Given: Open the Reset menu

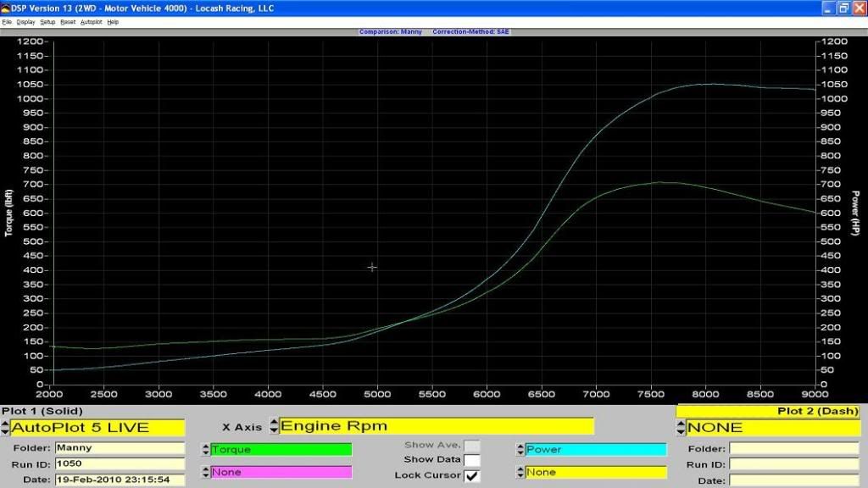Looking at the screenshot, I should (68, 22).
